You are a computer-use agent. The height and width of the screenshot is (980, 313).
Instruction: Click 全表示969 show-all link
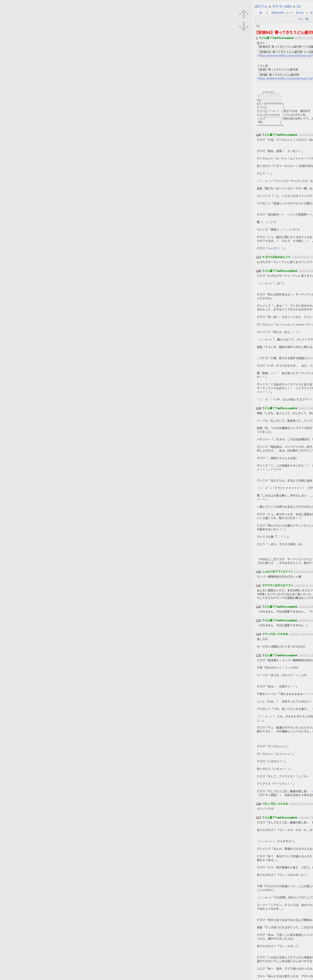coord(277,13)
